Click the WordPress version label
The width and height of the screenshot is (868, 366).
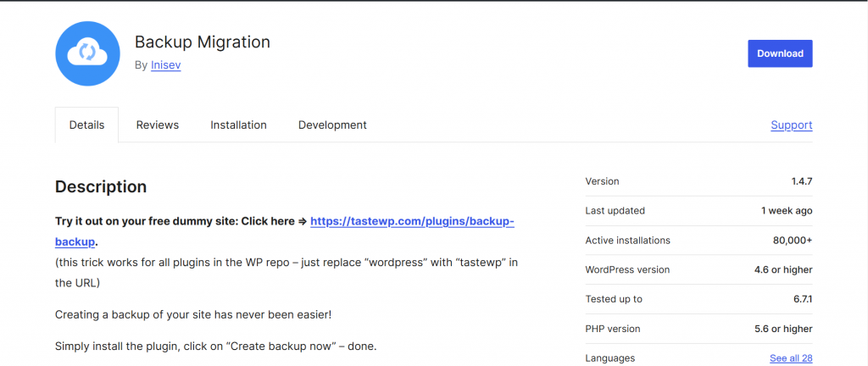627,269
